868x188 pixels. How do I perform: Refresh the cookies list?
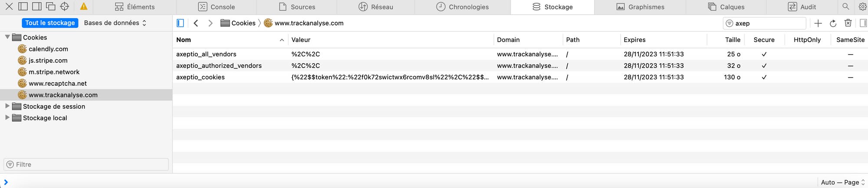coord(833,23)
